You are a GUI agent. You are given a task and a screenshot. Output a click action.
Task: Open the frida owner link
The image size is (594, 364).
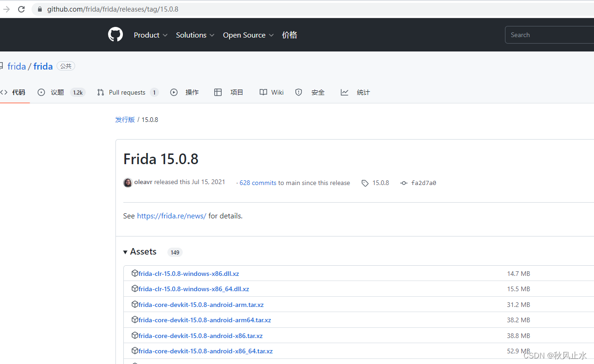pos(17,66)
